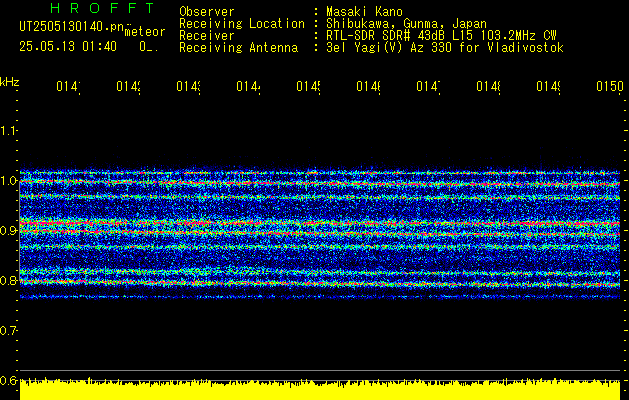The width and height of the screenshot is (629, 400).
Task: Click the 0144 time marker
Action: pos(248,87)
